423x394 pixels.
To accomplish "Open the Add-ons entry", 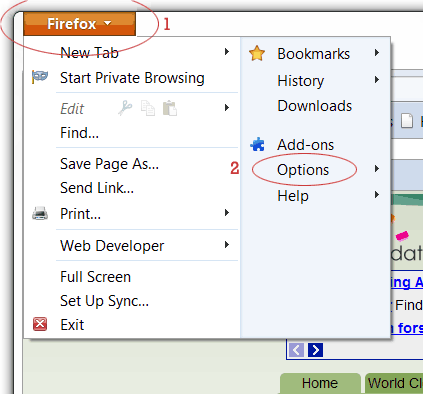I will click(x=306, y=145).
